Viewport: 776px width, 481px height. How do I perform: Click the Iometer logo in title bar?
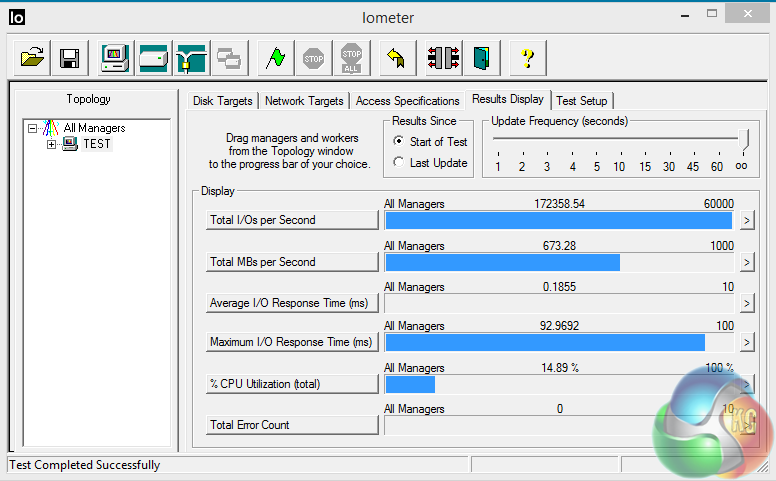pyautogui.click(x=16, y=17)
